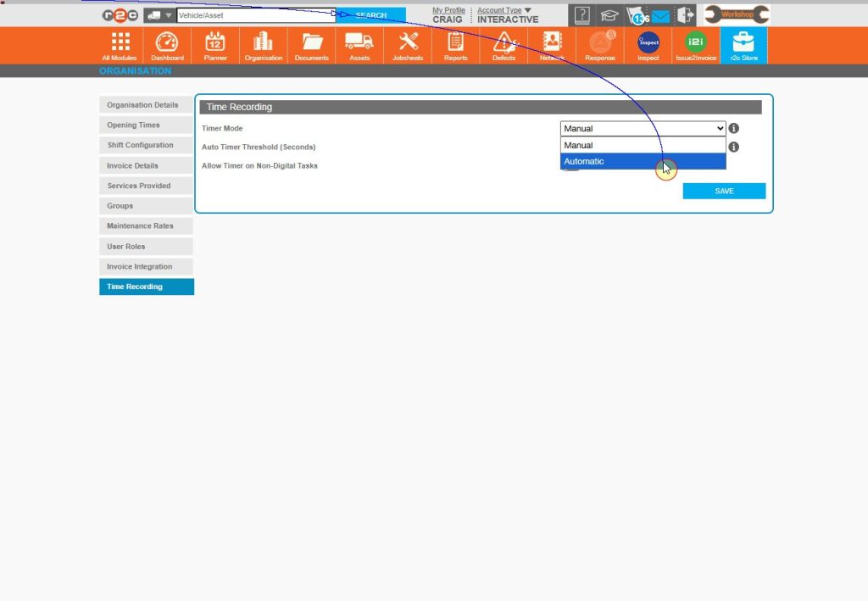Click the logout door icon
The height and width of the screenshot is (601, 868).
[685, 15]
